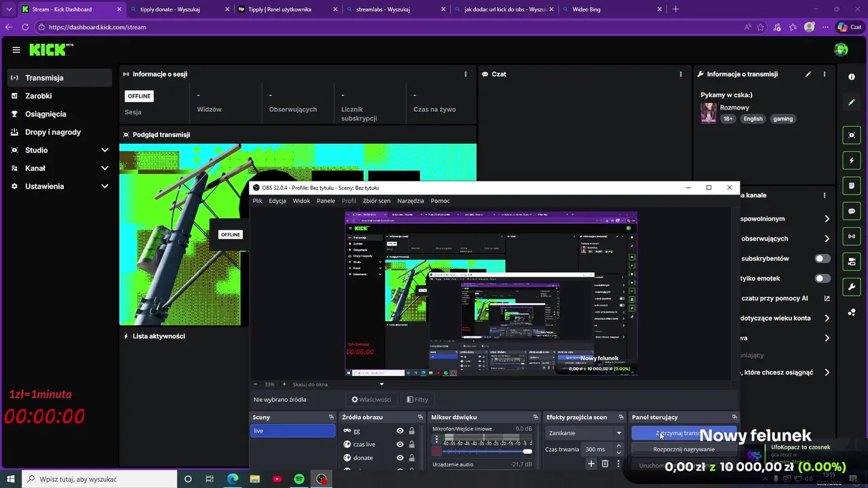
Task: Select the live scene in OBS
Action: click(292, 431)
